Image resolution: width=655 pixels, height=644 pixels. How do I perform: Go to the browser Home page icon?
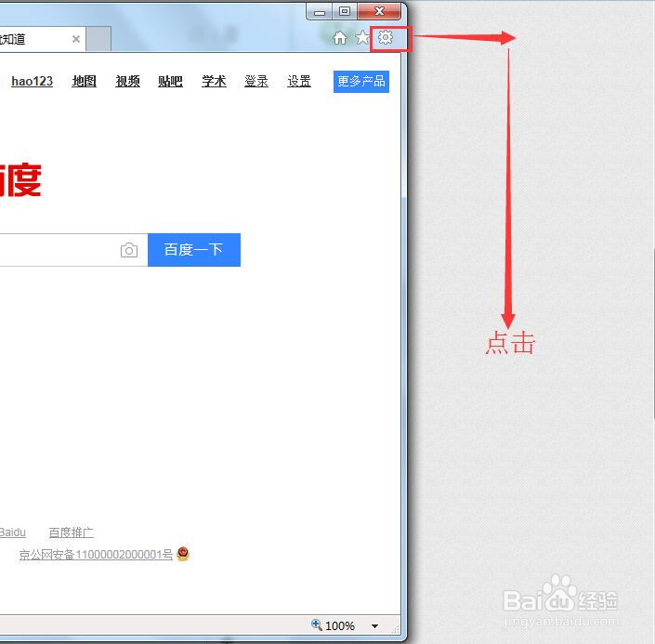point(340,38)
